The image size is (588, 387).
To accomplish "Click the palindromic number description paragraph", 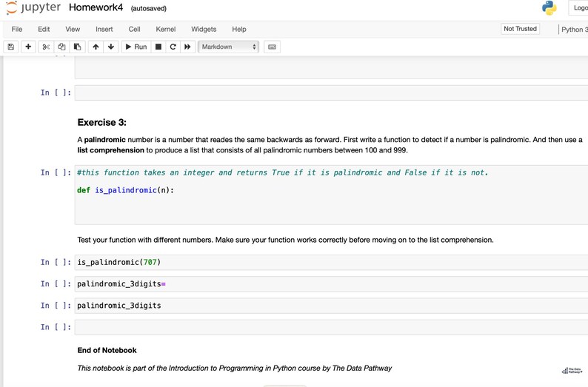I will pos(330,145).
